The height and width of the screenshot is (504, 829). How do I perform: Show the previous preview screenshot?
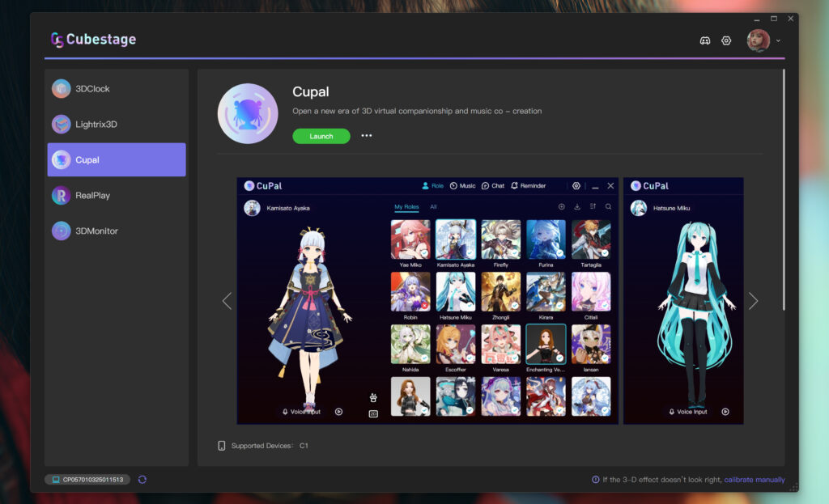[x=227, y=301]
